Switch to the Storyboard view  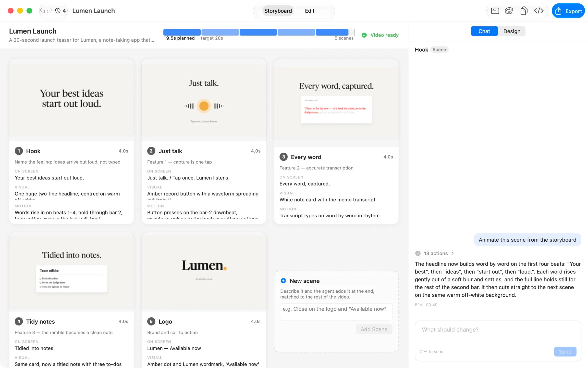point(278,11)
